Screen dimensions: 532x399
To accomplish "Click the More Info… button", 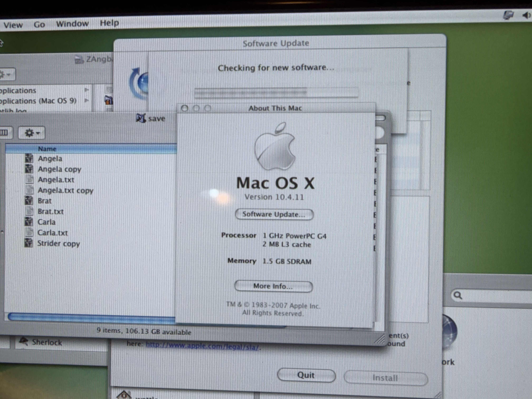I will tap(274, 286).
